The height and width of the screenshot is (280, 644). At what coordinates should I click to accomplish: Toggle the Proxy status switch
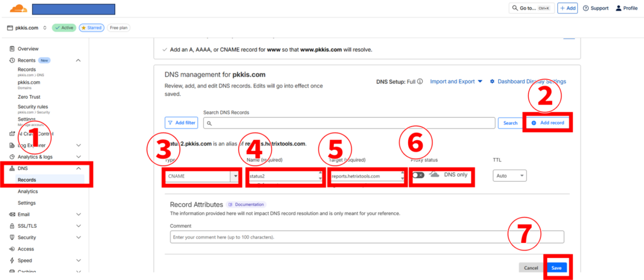coord(418,175)
